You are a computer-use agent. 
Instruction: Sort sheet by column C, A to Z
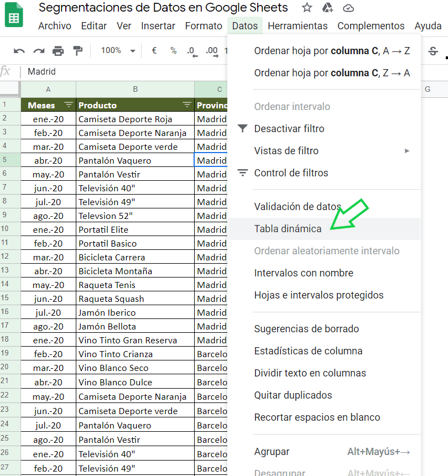click(324, 51)
